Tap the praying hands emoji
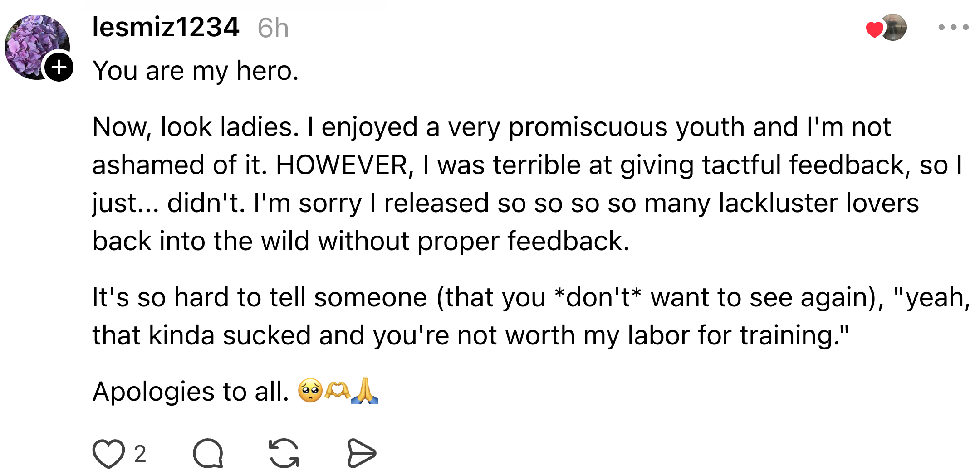The height and width of the screenshot is (475, 980). click(x=365, y=390)
